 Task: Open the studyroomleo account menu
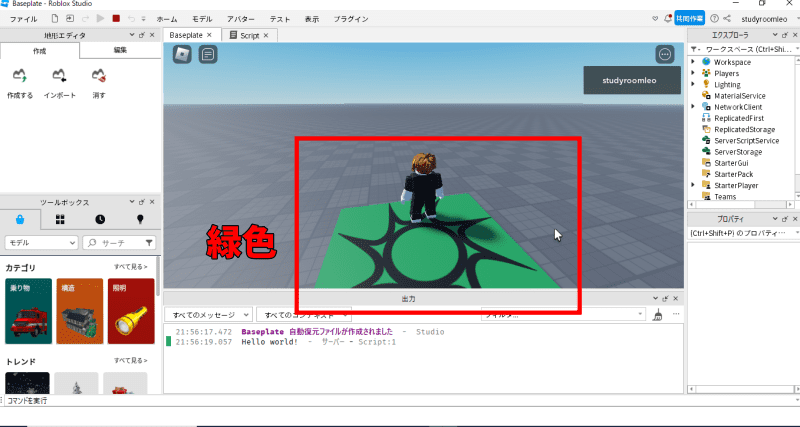point(764,19)
